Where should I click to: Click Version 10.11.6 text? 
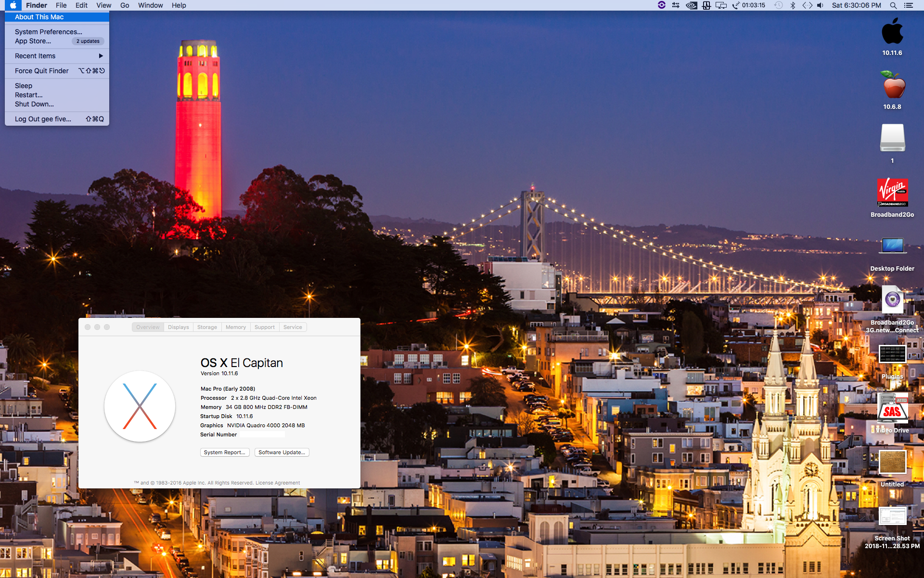tap(219, 373)
